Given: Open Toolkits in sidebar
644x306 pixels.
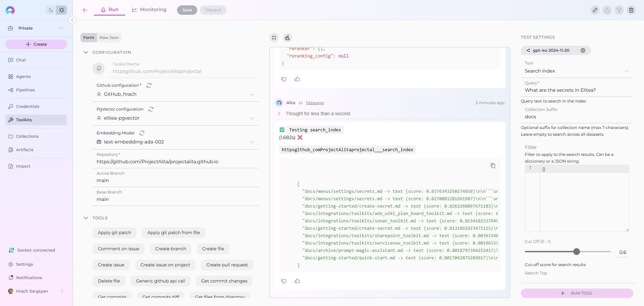Looking at the screenshot, I should [36, 120].
